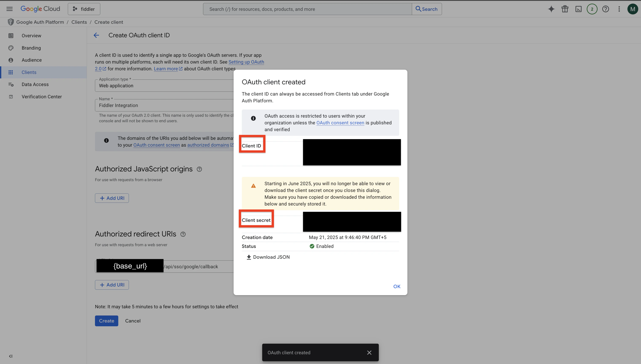Click the Enabled status text
The height and width of the screenshot is (364, 641).
(x=325, y=246)
